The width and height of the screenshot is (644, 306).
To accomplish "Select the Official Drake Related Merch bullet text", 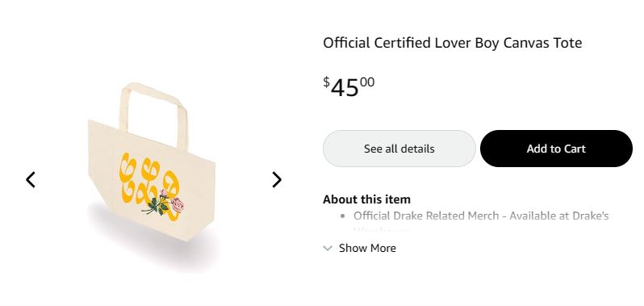I will pyautogui.click(x=481, y=216).
